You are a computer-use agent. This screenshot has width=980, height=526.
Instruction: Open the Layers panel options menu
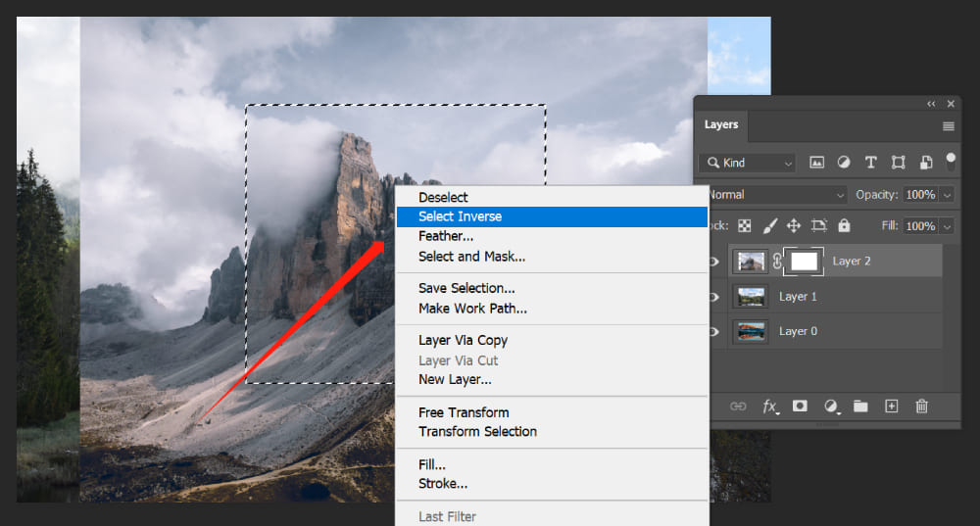[x=948, y=125]
